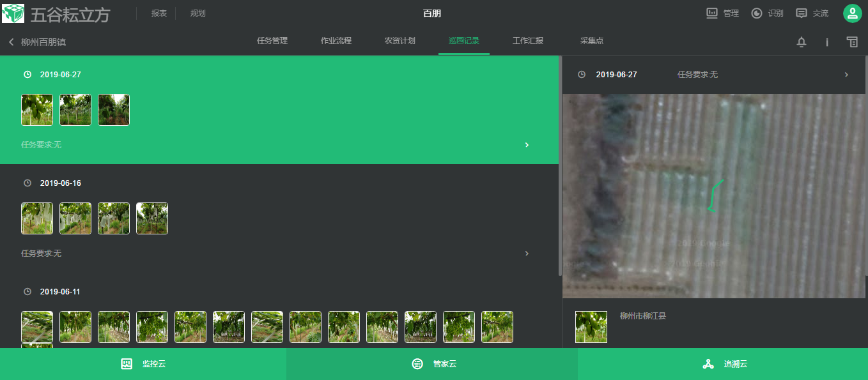The image size is (868, 380).
Task: Open the 规划 menu in the top bar
Action: pos(197,12)
